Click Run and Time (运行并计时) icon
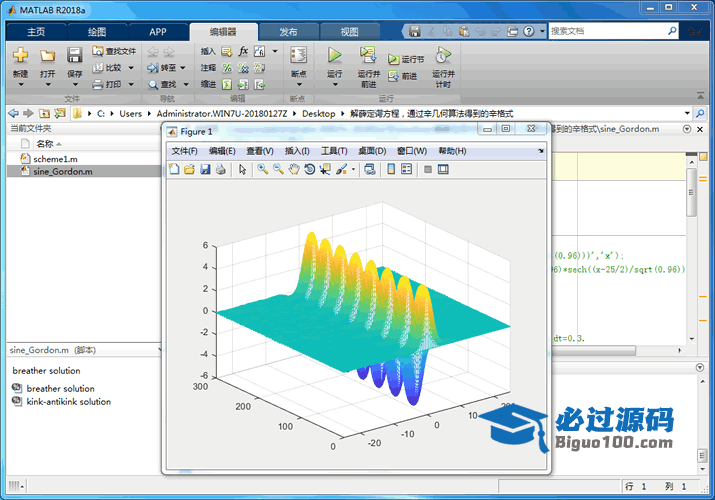715x500 pixels. click(x=443, y=55)
